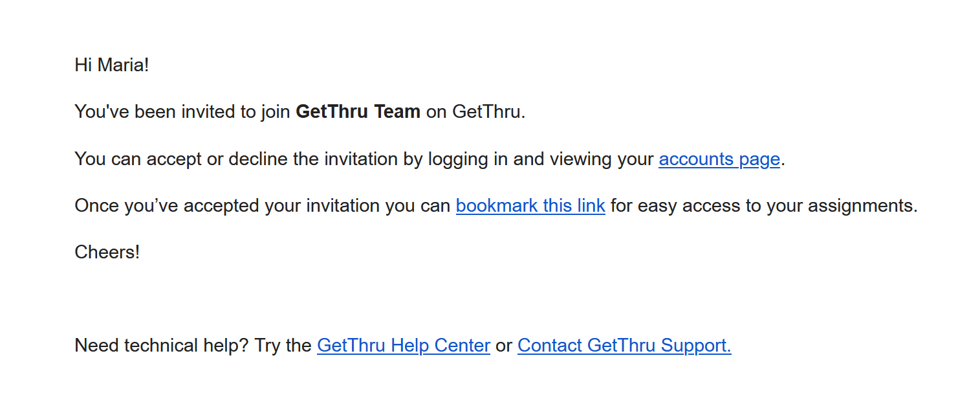Click 'for easy access to your assignments.' text
Viewport: 980px width, 417px height.
(x=764, y=206)
